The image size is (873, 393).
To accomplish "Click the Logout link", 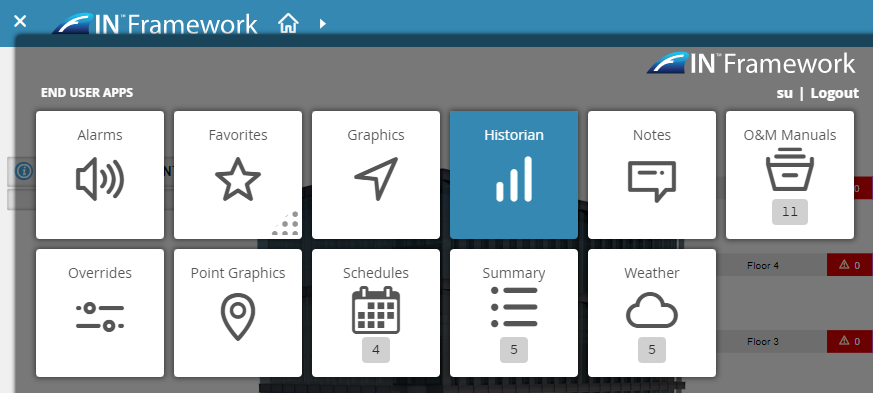I will [x=835, y=93].
